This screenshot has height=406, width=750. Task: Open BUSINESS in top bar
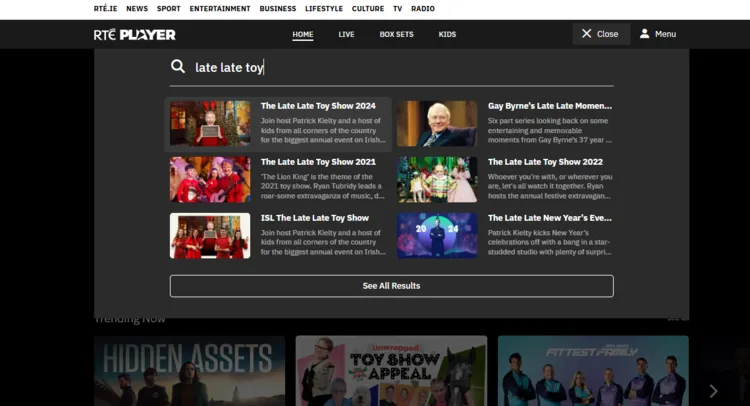(x=278, y=9)
